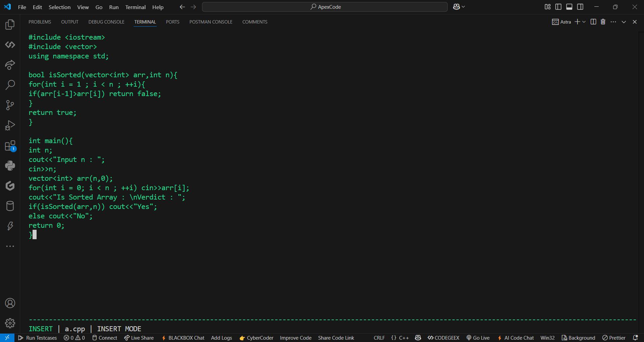Change CRLF end of line sequence
The height and width of the screenshot is (342, 644).
click(379, 338)
